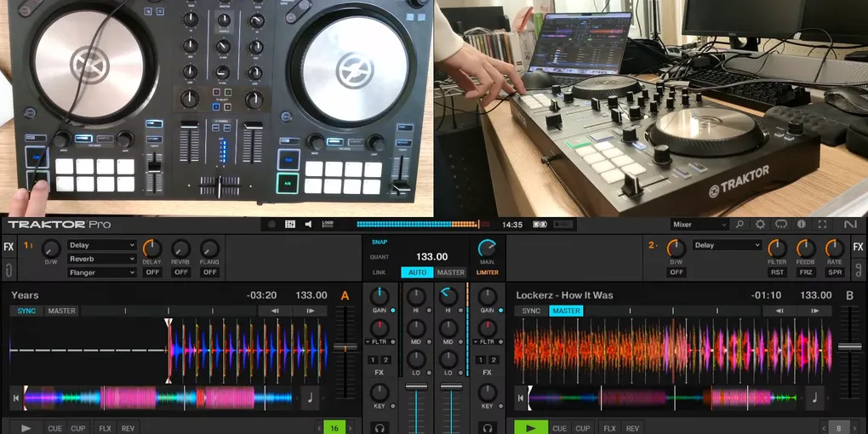This screenshot has height=434, width=868.
Task: Toggle key lock note icon on deck B
Action: tap(815, 397)
